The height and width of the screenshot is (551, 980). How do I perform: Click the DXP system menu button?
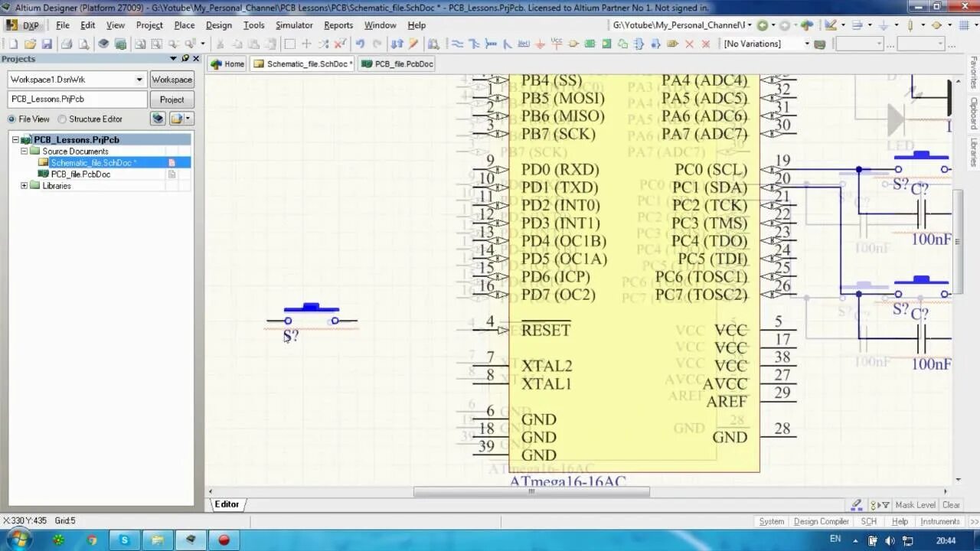click(23, 25)
